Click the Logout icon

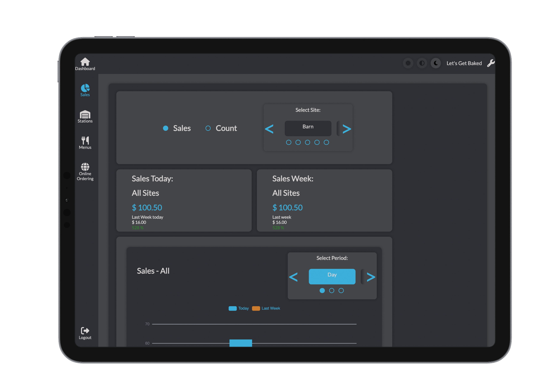85,330
